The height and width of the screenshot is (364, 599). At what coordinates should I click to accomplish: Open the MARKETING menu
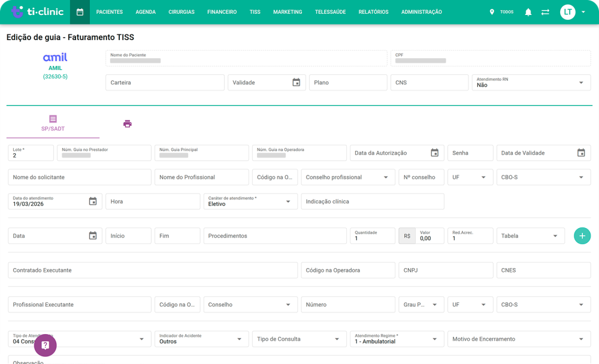click(x=288, y=12)
